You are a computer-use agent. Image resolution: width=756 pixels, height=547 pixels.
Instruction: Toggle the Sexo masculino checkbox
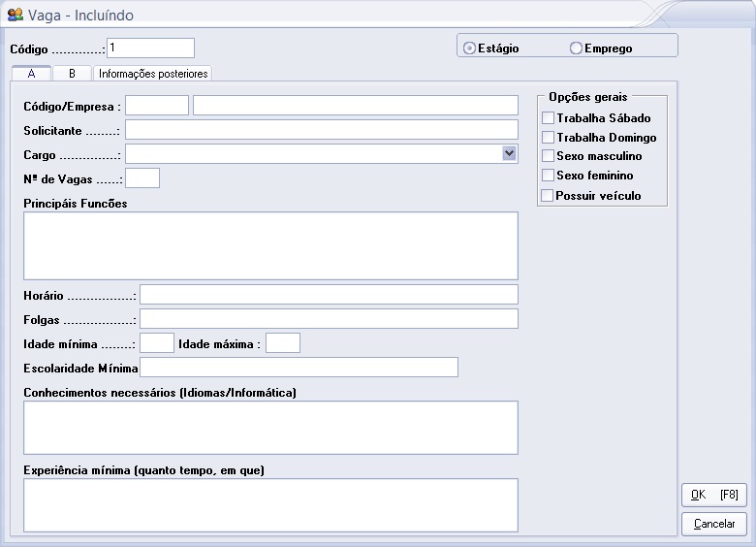coord(549,156)
